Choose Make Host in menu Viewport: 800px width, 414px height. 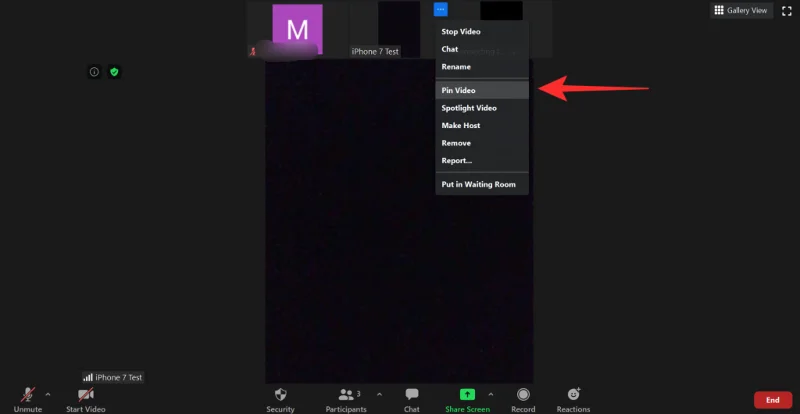coord(482,125)
